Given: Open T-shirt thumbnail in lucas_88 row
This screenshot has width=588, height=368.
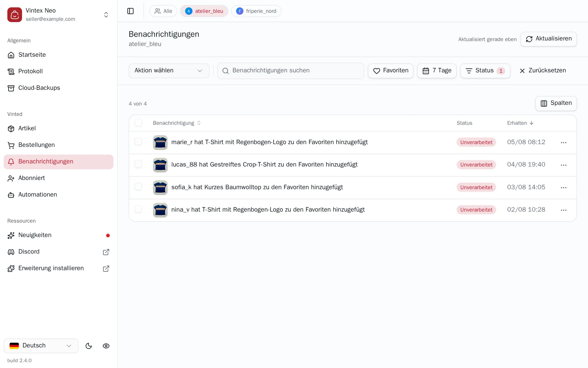Looking at the screenshot, I should pyautogui.click(x=160, y=165).
